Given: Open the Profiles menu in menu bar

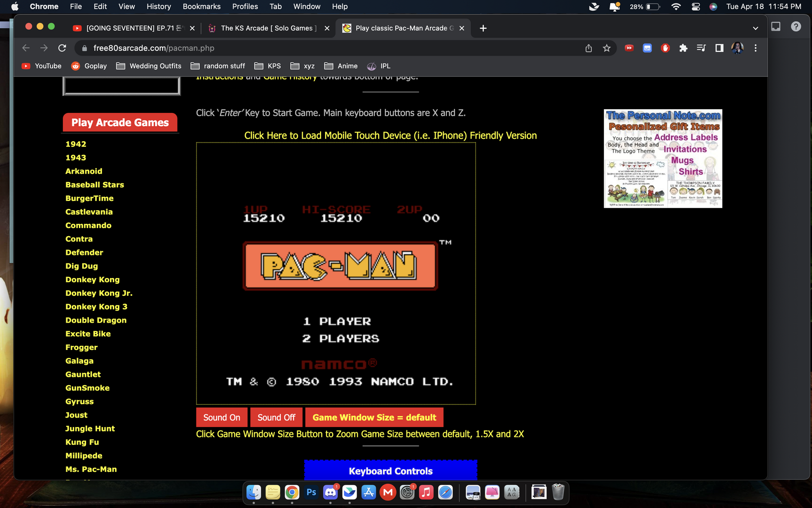Looking at the screenshot, I should pyautogui.click(x=245, y=7).
